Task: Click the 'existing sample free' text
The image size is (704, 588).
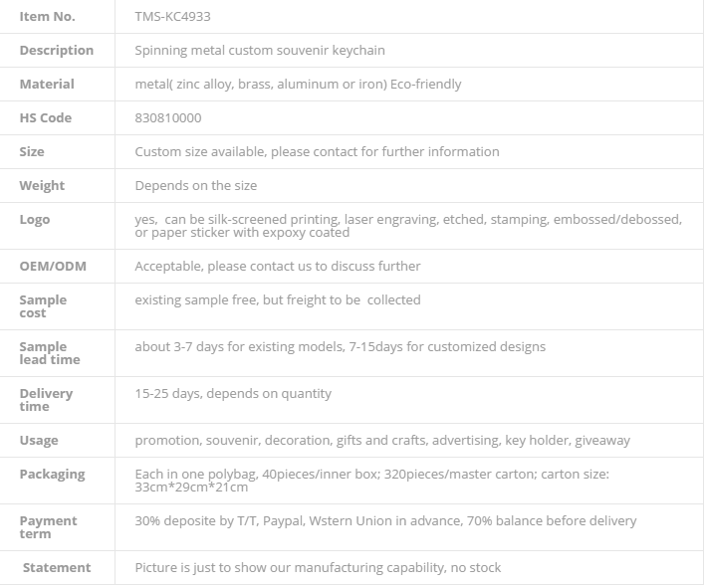Action: pos(278,299)
